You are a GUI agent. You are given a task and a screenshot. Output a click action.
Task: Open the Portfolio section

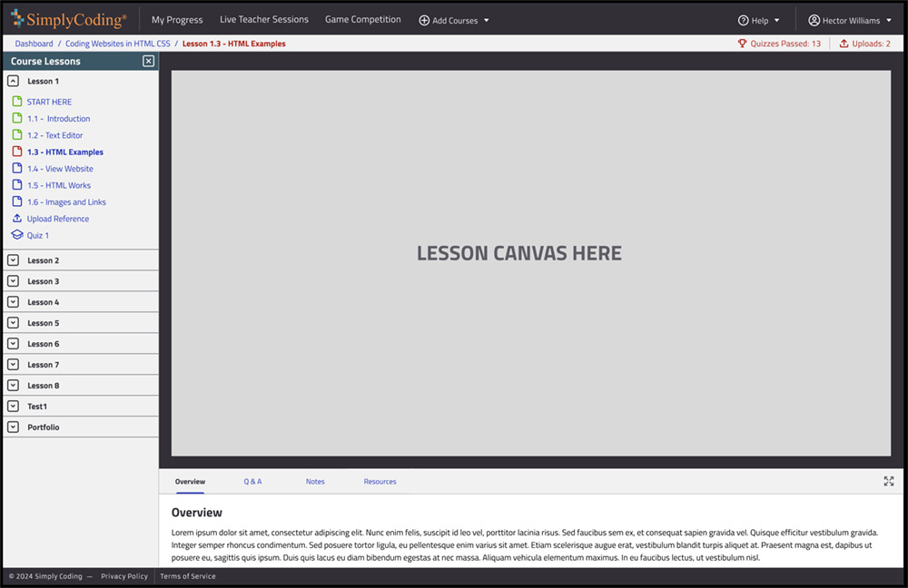coord(12,426)
